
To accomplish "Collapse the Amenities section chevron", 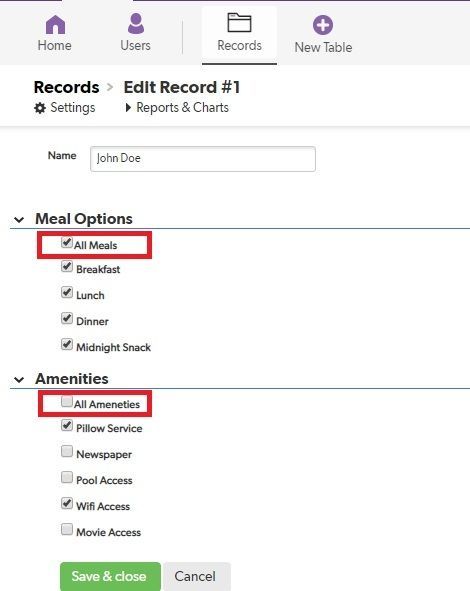I will pyautogui.click(x=19, y=380).
